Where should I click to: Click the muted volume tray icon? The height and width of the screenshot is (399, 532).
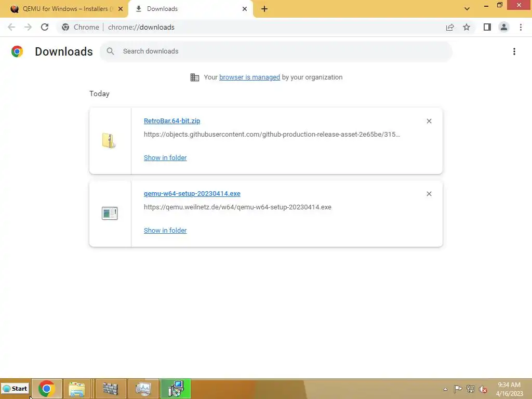pyautogui.click(x=483, y=389)
